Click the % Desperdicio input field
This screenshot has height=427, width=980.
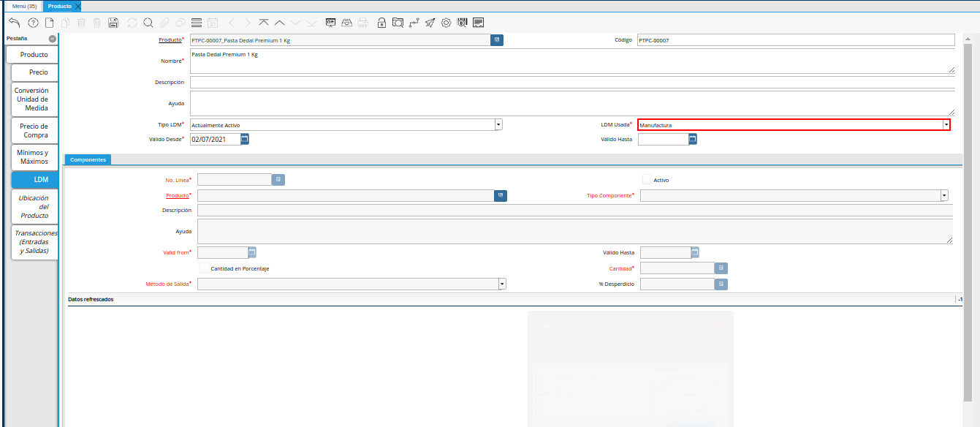coord(677,284)
